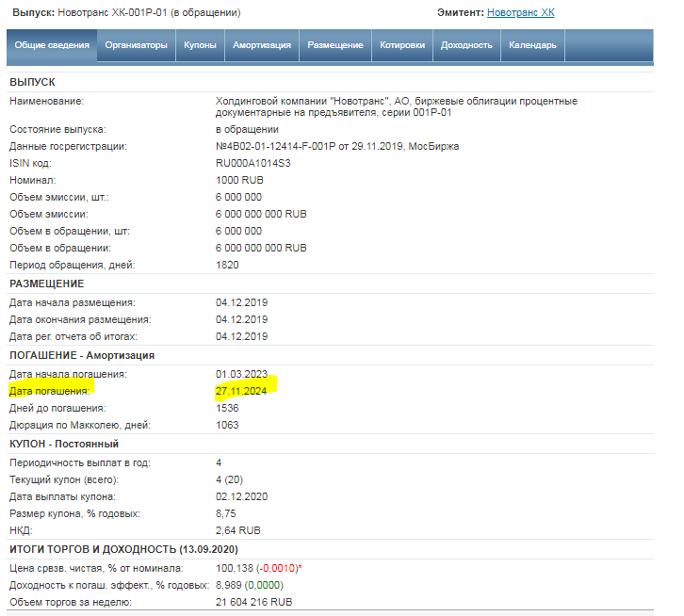This screenshot has width=684, height=616.
Task: Open the Общие сведения tab
Action: [x=52, y=45]
